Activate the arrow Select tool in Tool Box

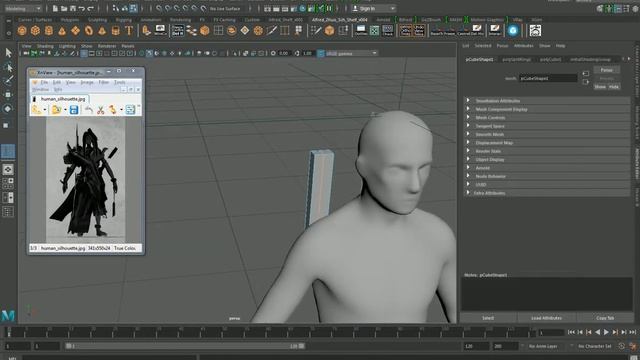pos(8,53)
